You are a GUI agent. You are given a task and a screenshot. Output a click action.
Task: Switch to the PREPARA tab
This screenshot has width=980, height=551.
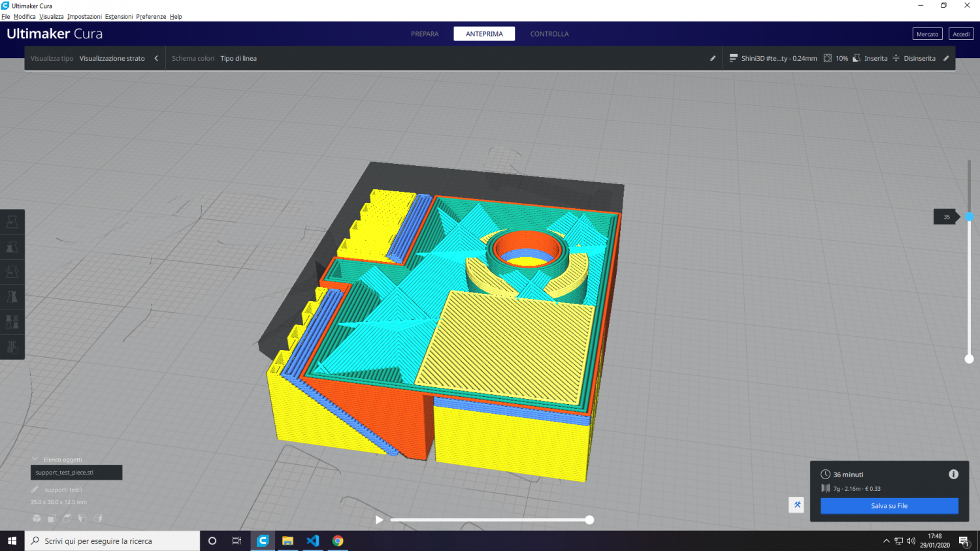point(425,34)
